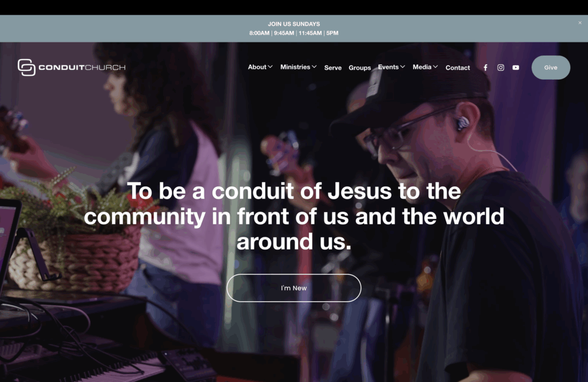The image size is (588, 382).
Task: Click the hero headline about Jesus
Action: coord(294,216)
